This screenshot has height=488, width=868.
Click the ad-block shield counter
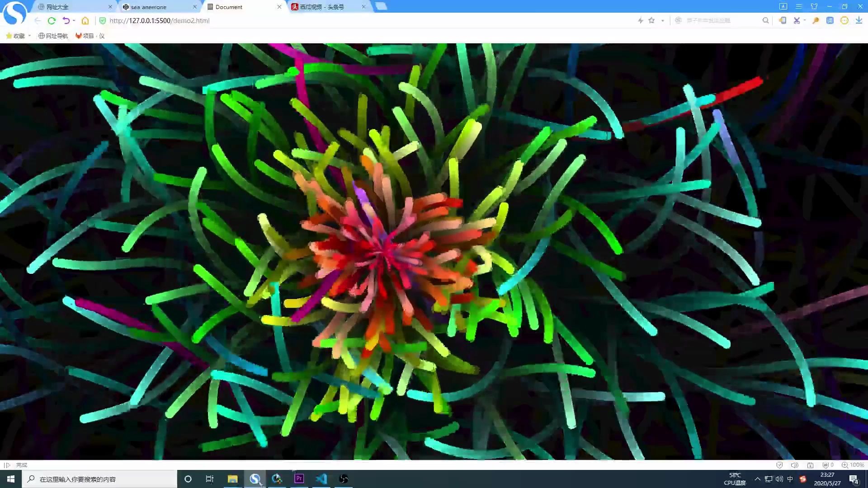pyautogui.click(x=828, y=465)
